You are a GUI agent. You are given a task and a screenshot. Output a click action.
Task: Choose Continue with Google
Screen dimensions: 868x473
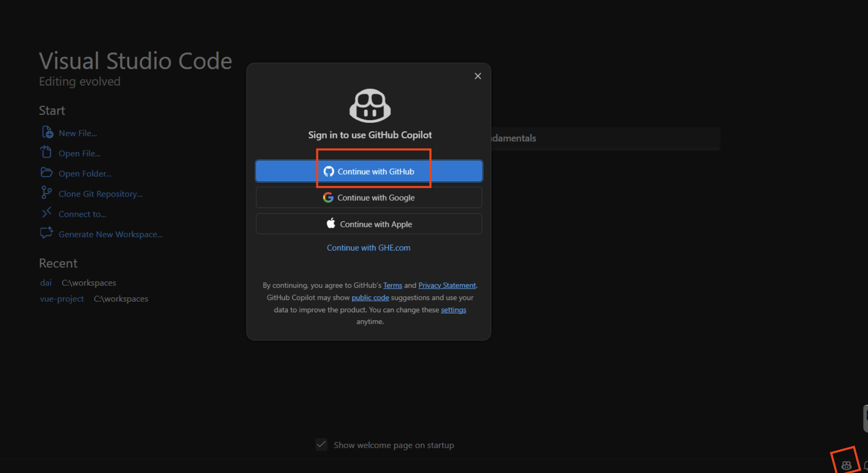[369, 198]
